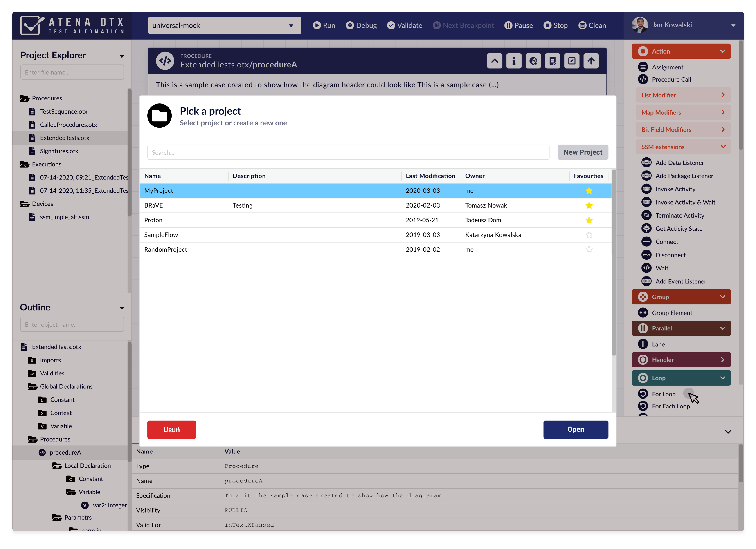Image resolution: width=756 pixels, height=549 pixels.
Task: Pick Invoke Activity & Wait
Action: click(679, 202)
